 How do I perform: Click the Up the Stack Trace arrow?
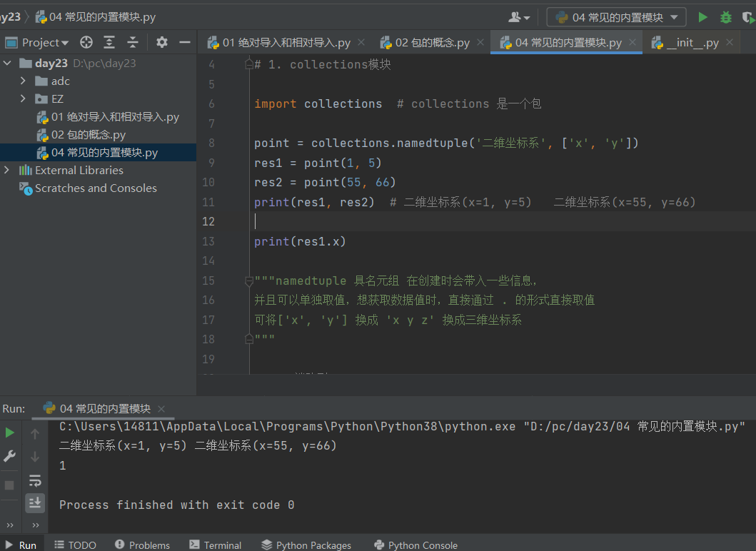[x=35, y=434]
